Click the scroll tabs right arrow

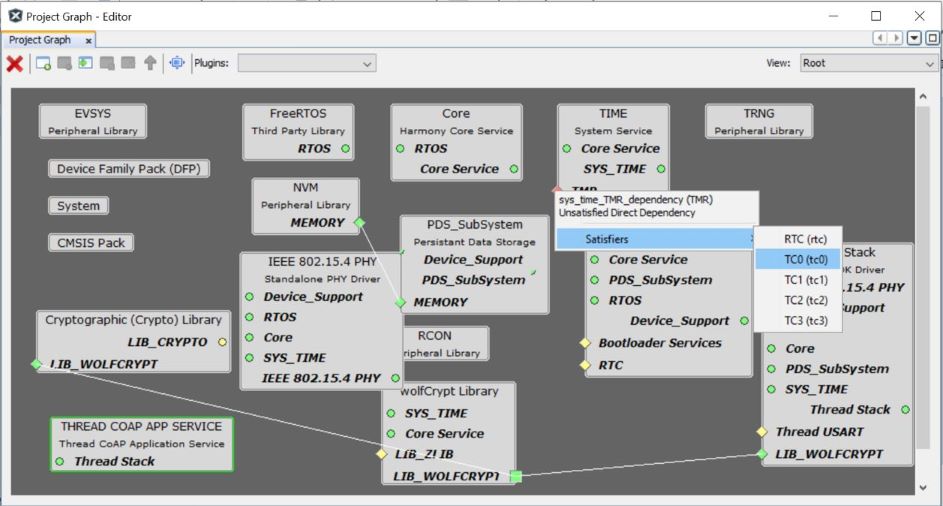[x=896, y=38]
